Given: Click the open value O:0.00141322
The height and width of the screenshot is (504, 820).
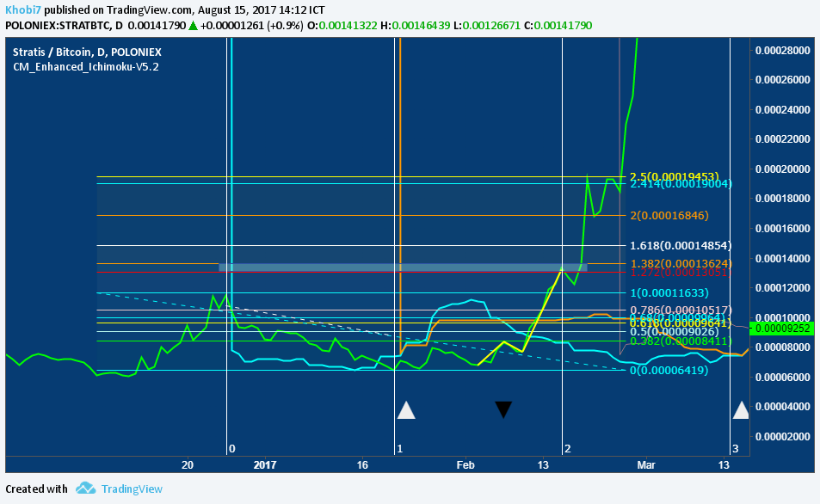Looking at the screenshot, I should point(342,25).
